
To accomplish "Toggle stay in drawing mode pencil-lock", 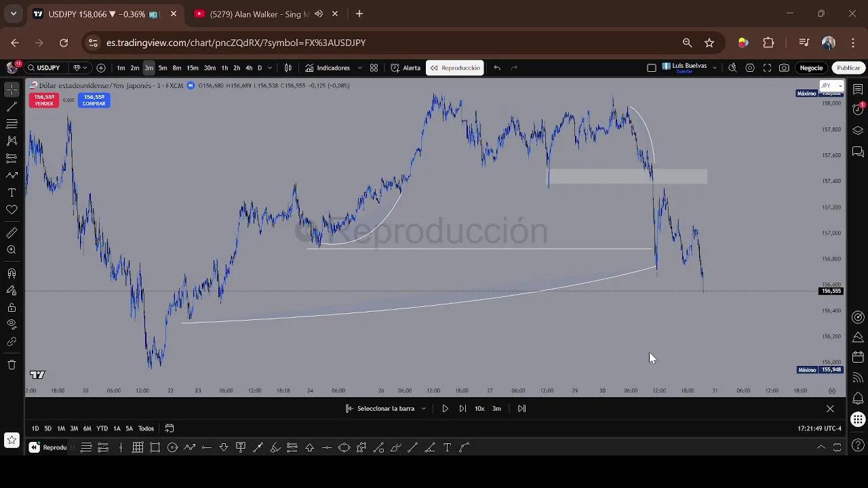I will (x=12, y=290).
